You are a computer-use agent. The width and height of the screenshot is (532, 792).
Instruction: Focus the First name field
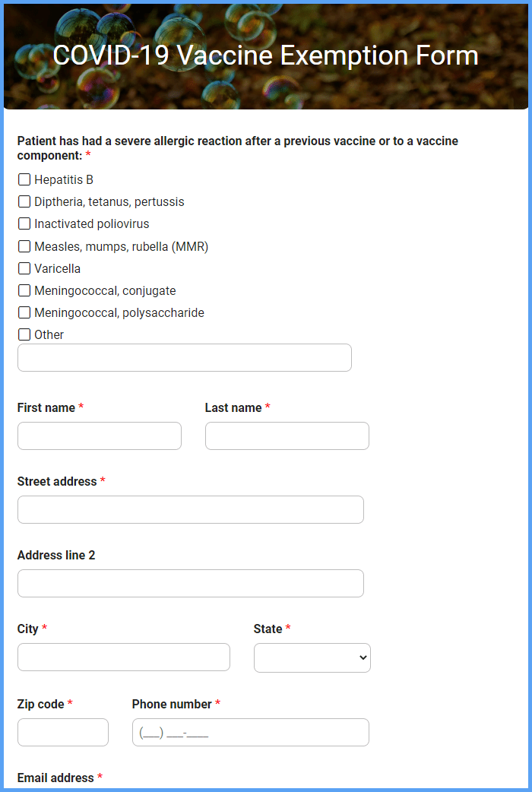[100, 436]
